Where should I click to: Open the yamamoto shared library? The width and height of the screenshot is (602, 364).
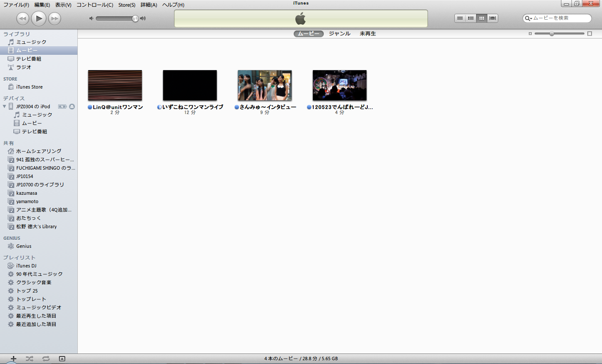pos(38,201)
